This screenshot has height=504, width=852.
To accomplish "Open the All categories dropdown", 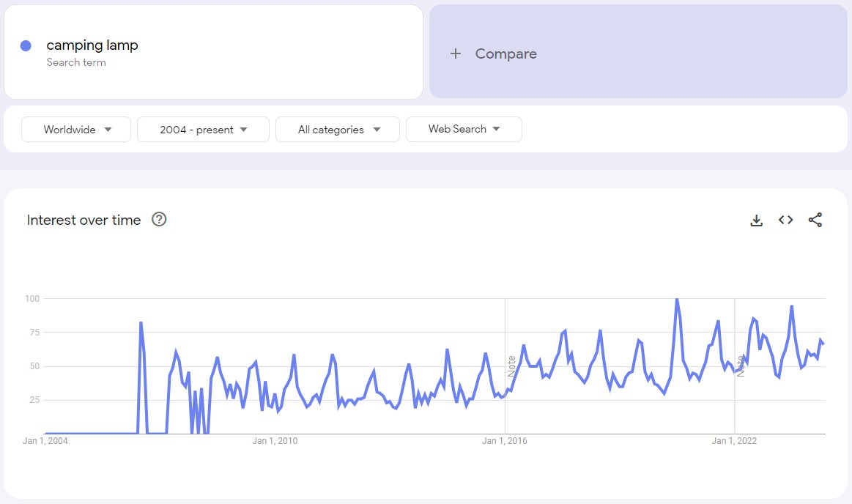I will coord(338,130).
